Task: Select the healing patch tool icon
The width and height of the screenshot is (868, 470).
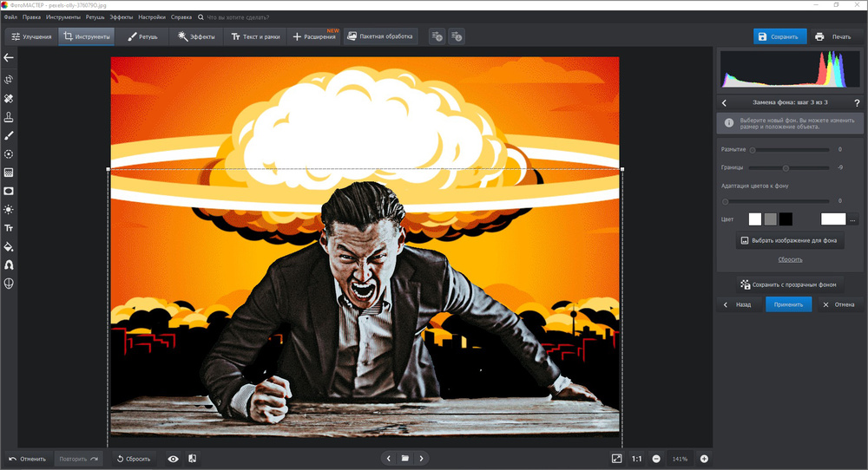Action: point(9,99)
